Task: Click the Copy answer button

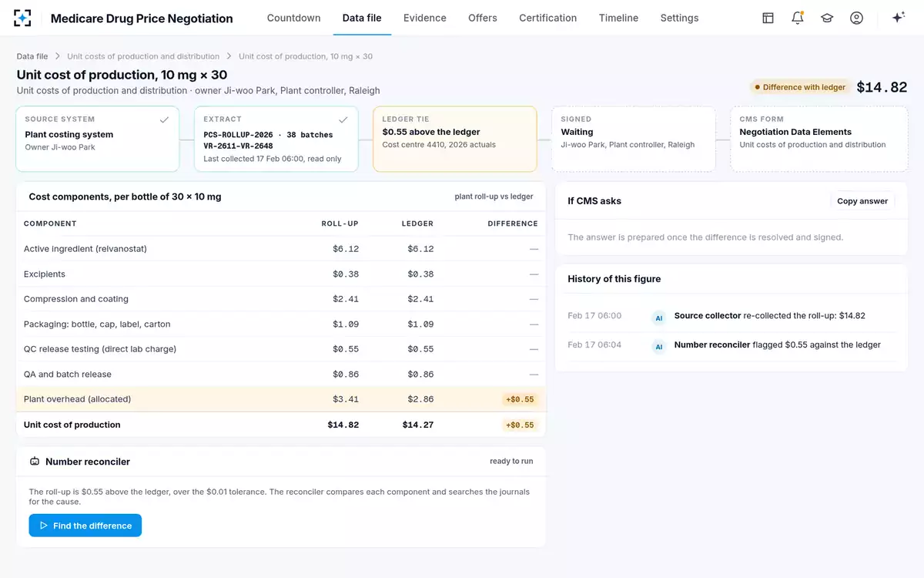Action: pos(862,201)
